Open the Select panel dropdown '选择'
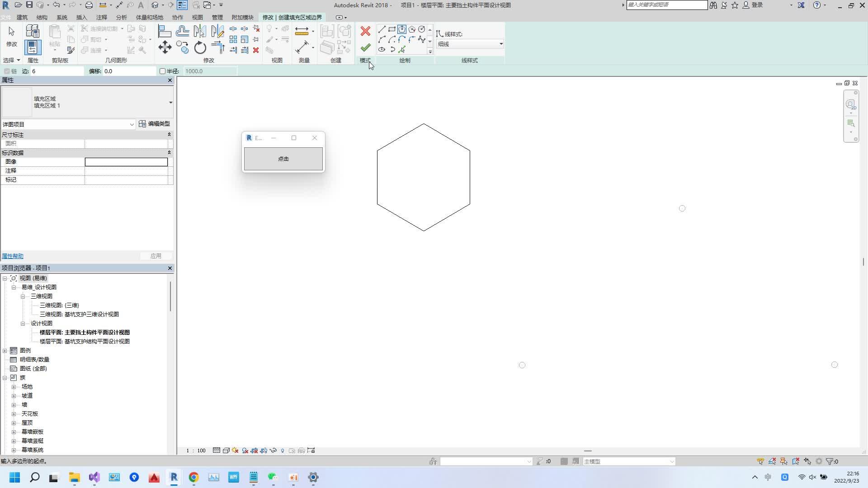 point(12,60)
